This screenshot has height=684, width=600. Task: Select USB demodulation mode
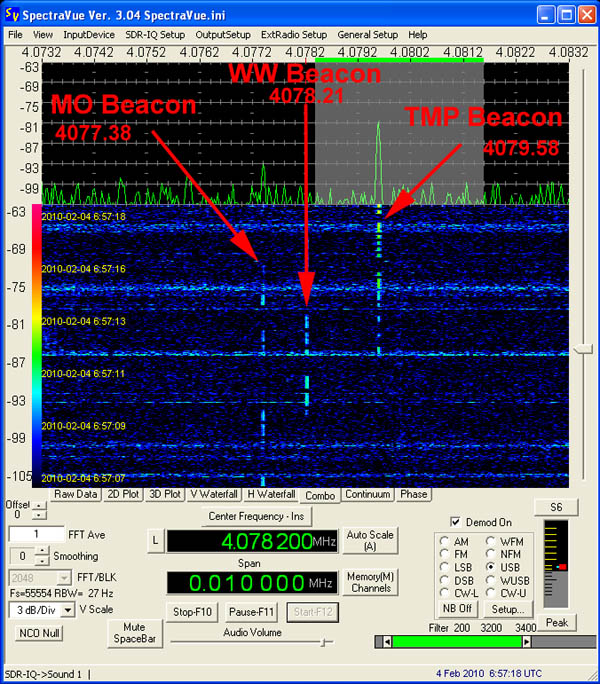point(491,567)
